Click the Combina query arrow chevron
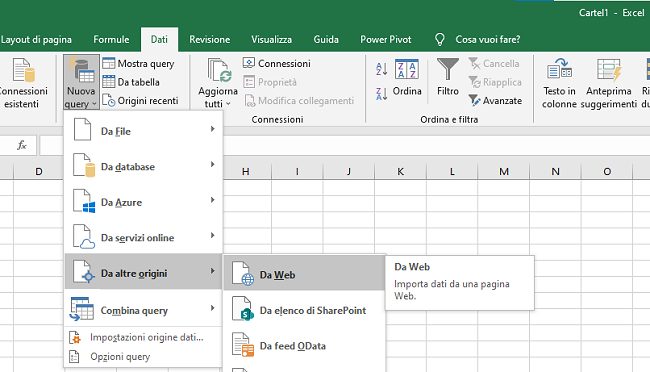 (x=212, y=308)
